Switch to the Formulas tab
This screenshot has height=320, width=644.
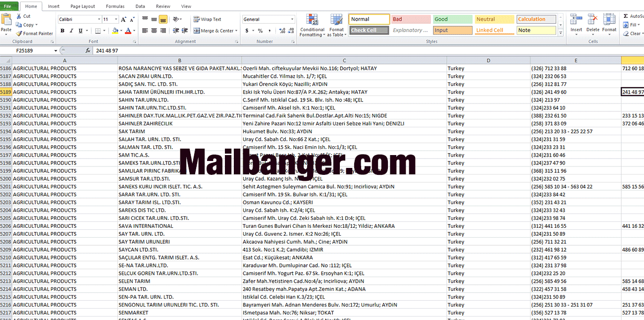tap(115, 6)
